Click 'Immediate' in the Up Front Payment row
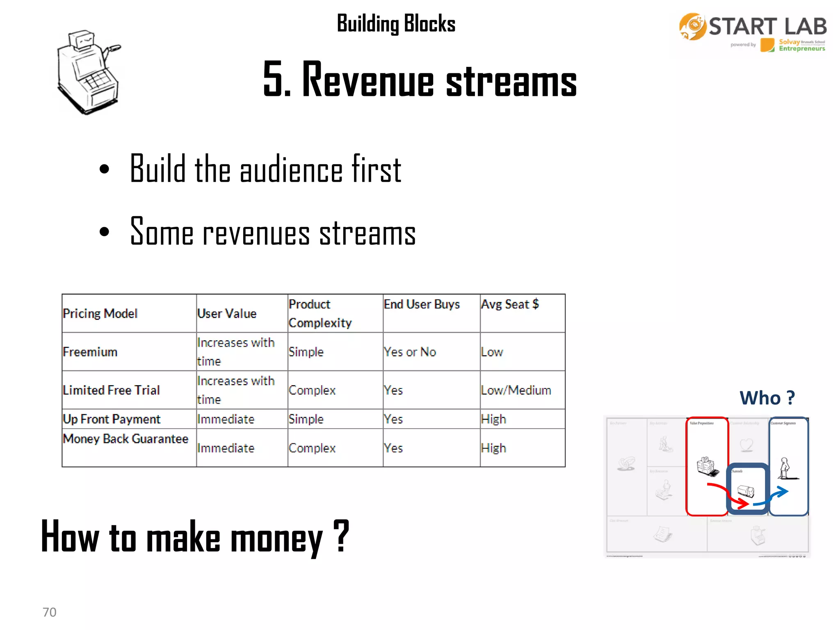The width and height of the screenshot is (840, 630). (x=242, y=419)
